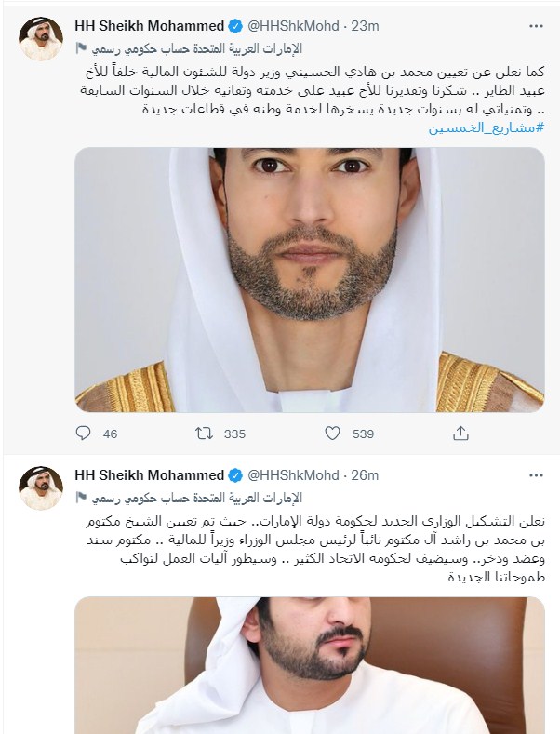Open the first tweet's three-dot more menu
Viewport: 560px width, 734px height.
coord(536,26)
